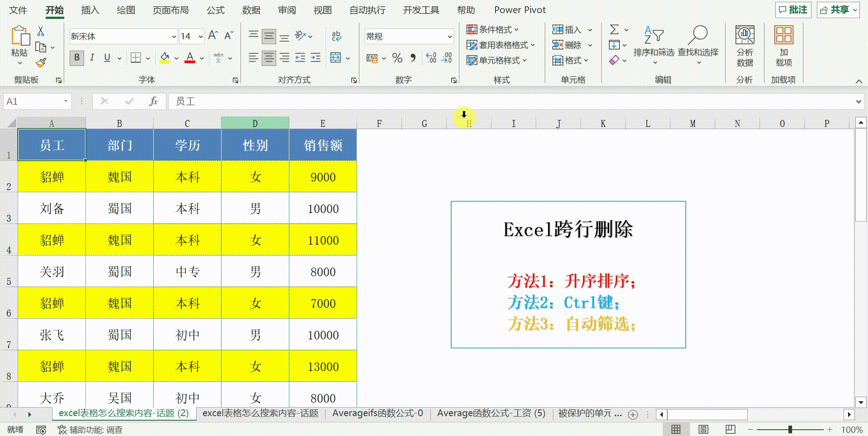The image size is (868, 436).
Task: Click the Clear eraser icon
Action: 614,60
